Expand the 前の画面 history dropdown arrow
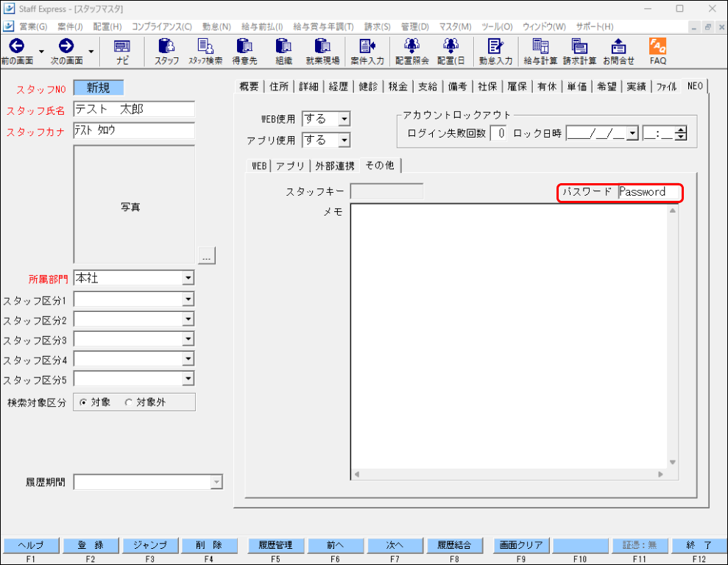The image size is (728, 565). pyautogui.click(x=41, y=51)
